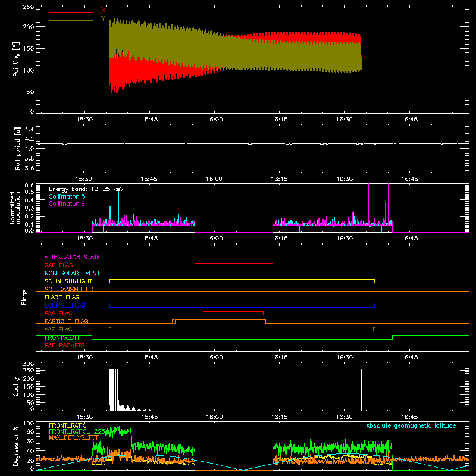Select the SAA_FLAG label

tap(58, 313)
